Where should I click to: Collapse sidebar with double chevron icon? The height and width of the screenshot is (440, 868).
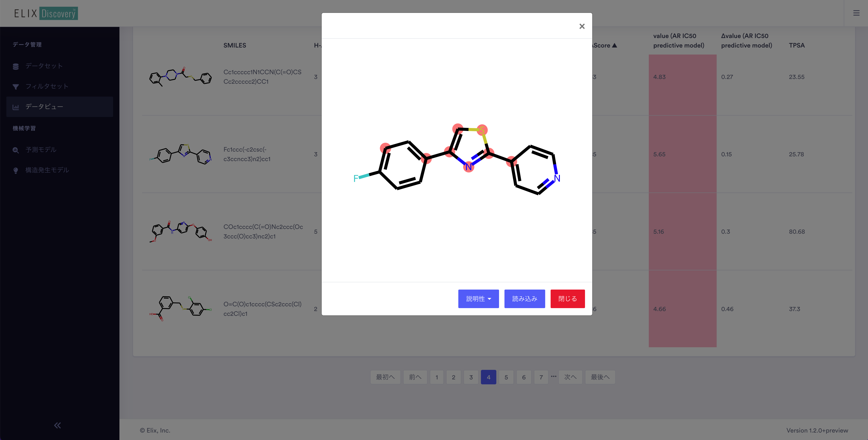[x=58, y=425]
